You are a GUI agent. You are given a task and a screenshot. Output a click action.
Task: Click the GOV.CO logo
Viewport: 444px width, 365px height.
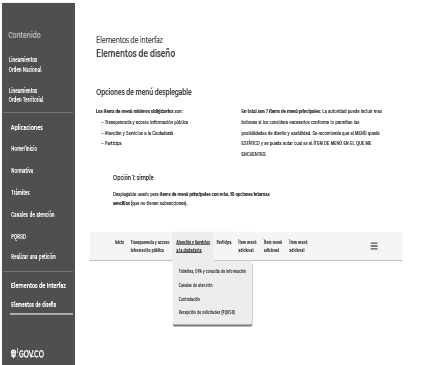pyautogui.click(x=27, y=354)
